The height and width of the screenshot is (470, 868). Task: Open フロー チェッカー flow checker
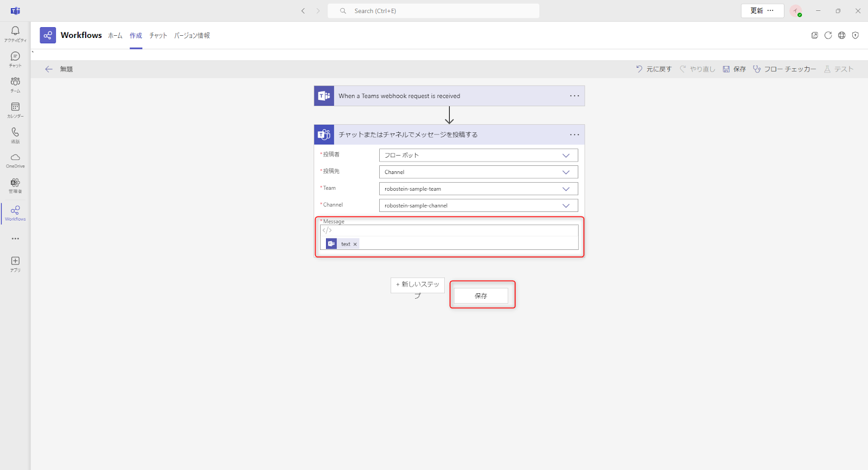784,69
